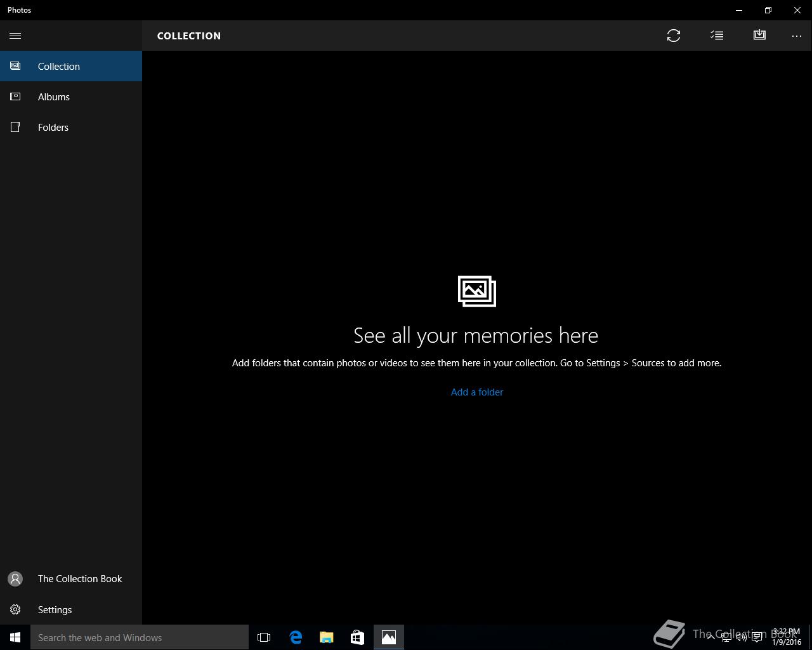Switch to the Albums view

coord(54,96)
